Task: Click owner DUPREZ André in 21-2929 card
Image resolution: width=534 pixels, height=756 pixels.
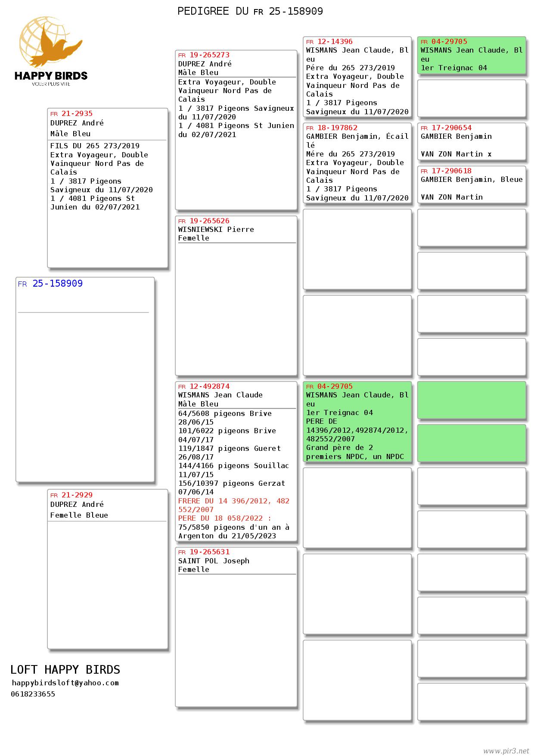Action: tap(77, 504)
